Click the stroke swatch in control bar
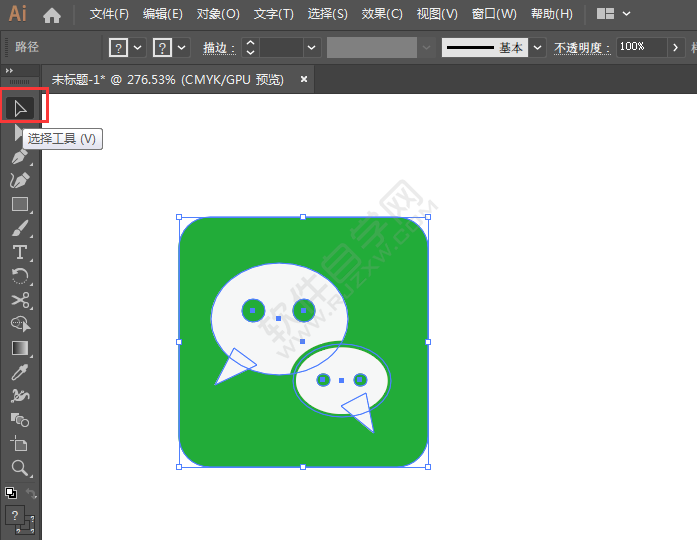Viewport: 697px width, 540px height. (162, 47)
